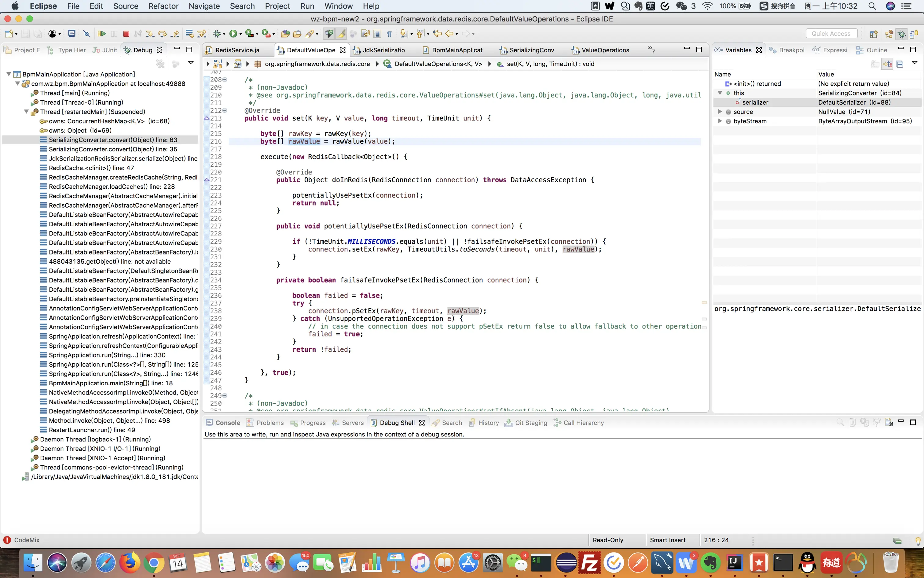Toggle Block Selection Mode button
Image resolution: width=924 pixels, height=578 pixels.
[x=377, y=34]
